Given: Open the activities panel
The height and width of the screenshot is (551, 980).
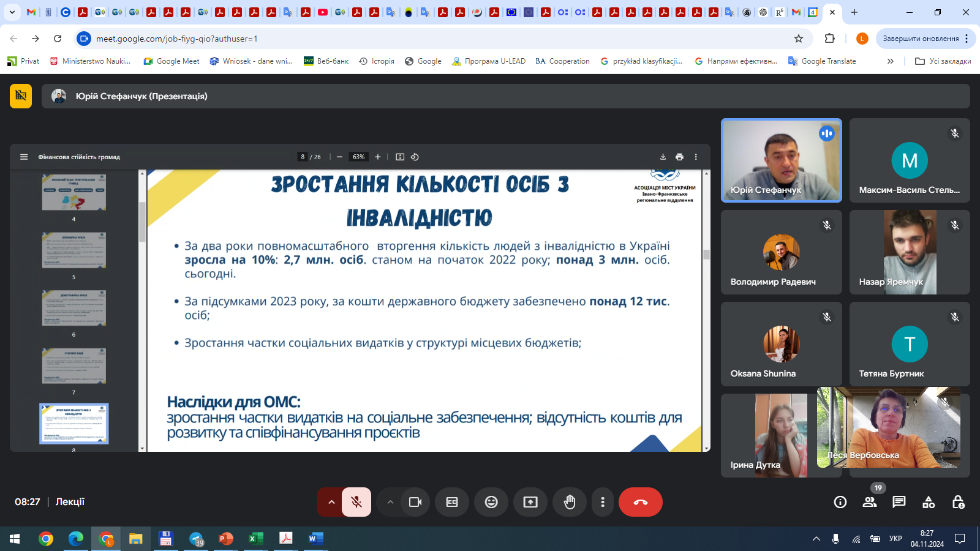Looking at the screenshot, I should point(929,502).
